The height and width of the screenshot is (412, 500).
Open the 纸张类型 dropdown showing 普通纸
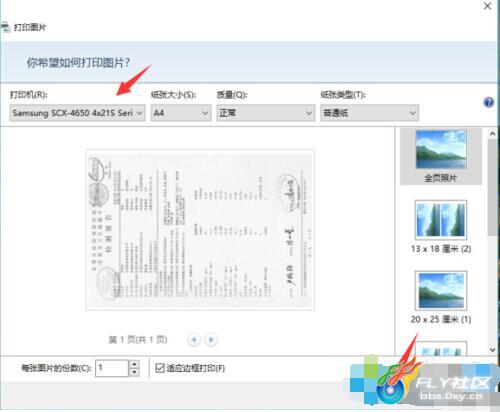point(370,113)
